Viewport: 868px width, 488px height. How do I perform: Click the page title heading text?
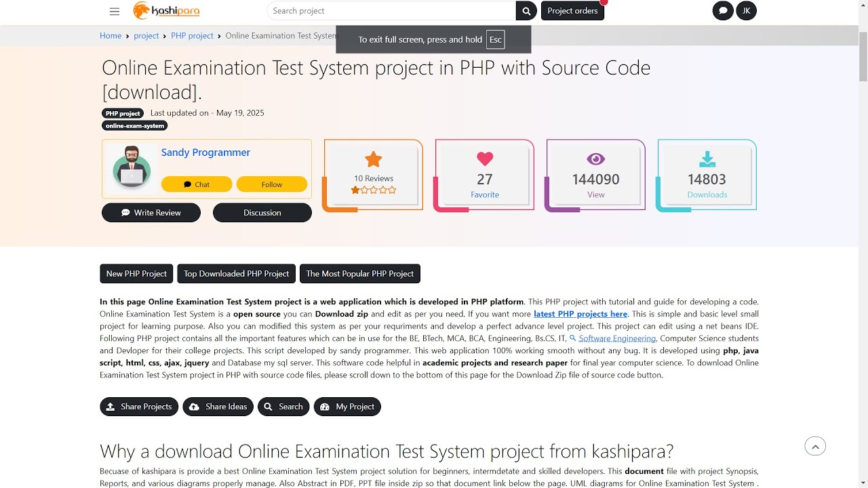(376, 79)
